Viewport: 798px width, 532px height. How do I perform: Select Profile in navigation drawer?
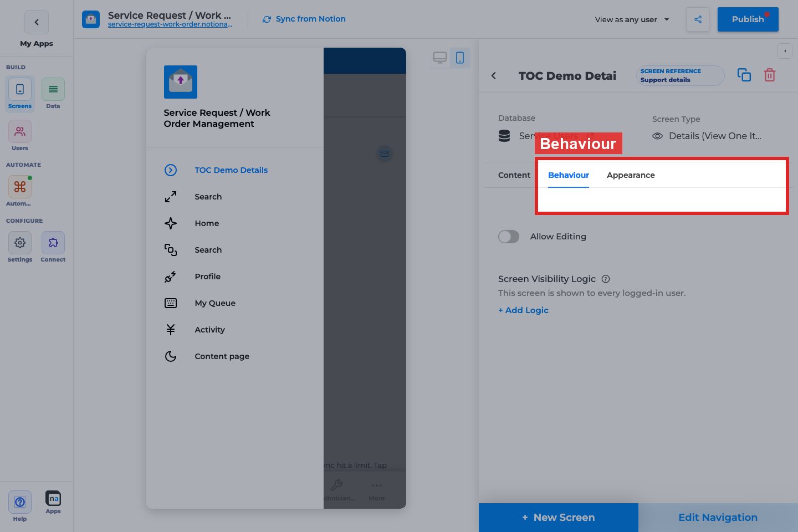pyautogui.click(x=235, y=277)
